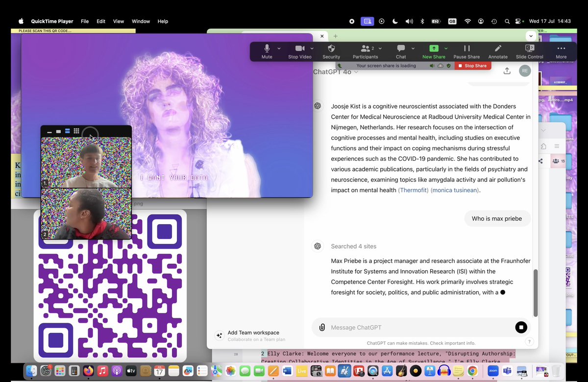Expand the arrow next to Chat
588x382 pixels.
[413, 49]
